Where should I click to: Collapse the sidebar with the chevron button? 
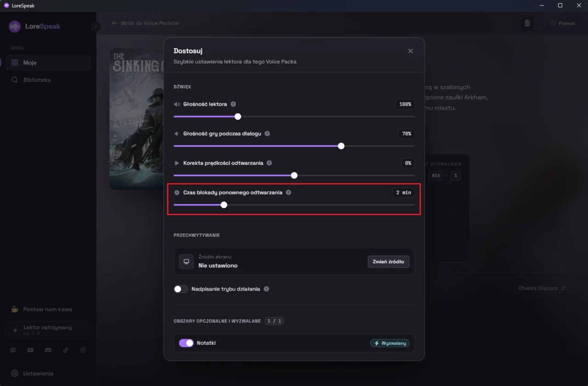(96, 27)
